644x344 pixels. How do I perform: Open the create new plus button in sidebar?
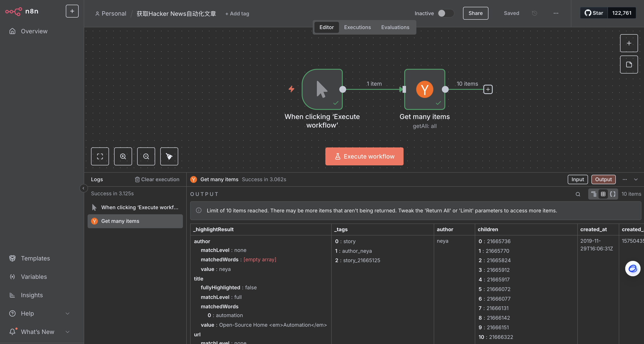tap(72, 11)
